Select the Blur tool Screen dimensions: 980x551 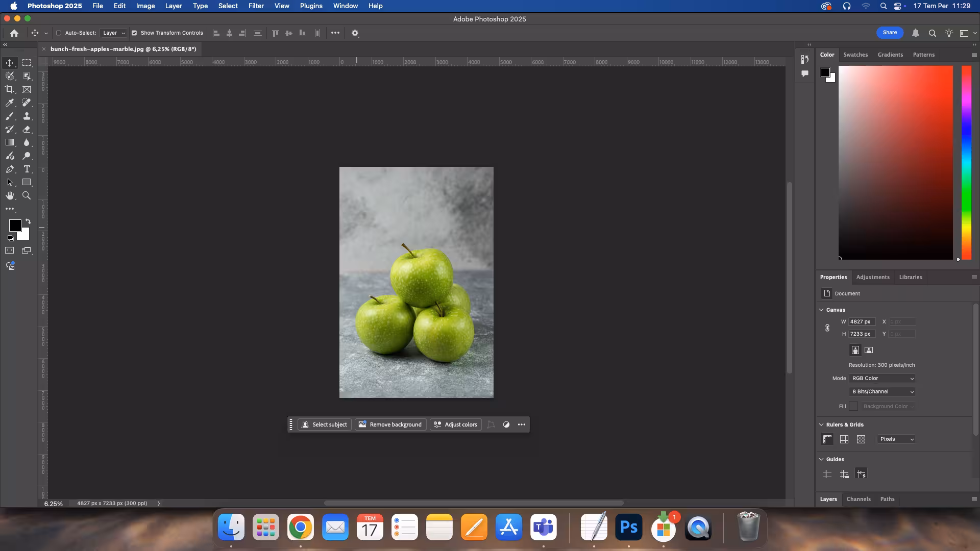tap(27, 142)
